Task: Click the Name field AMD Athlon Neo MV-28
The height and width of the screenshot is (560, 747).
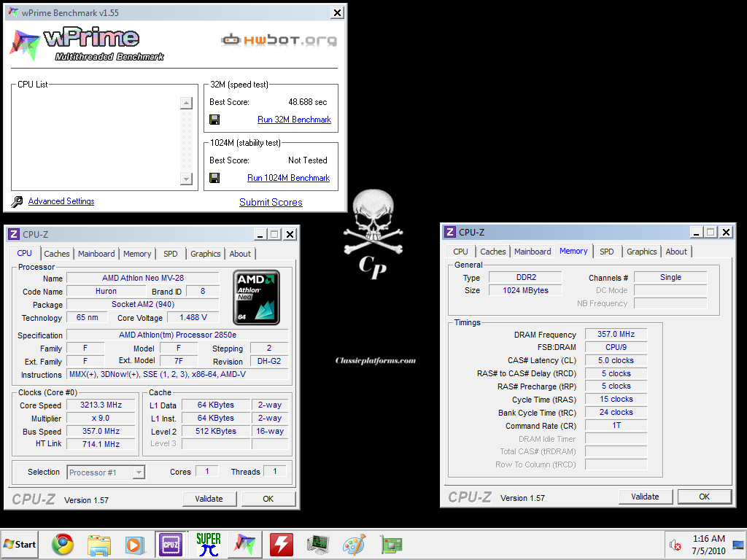Action: point(143,278)
